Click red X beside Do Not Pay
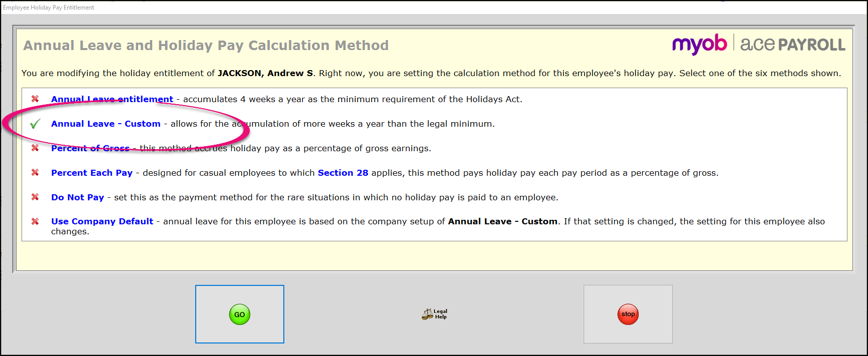868x356 pixels. (x=35, y=197)
